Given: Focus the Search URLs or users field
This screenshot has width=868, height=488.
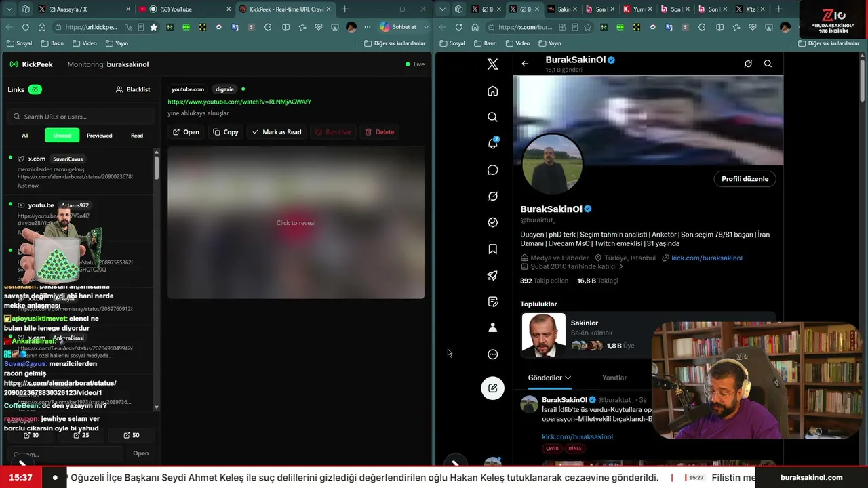Looking at the screenshot, I should click(82, 117).
